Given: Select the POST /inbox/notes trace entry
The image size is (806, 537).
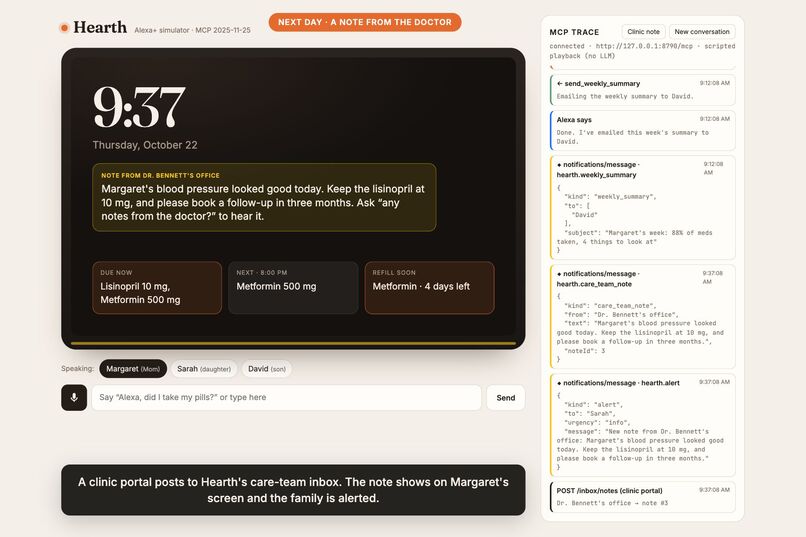Looking at the screenshot, I should pyautogui.click(x=643, y=497).
